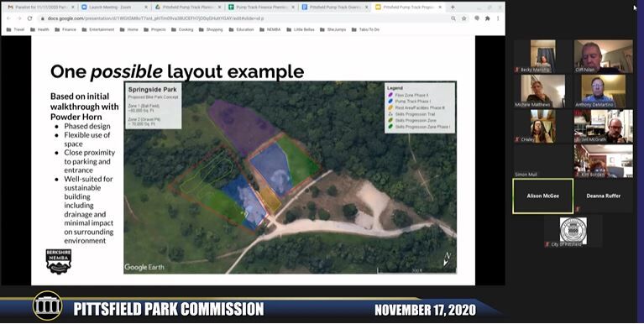Click the Pittsfield Park Commission building logo

click(48, 306)
